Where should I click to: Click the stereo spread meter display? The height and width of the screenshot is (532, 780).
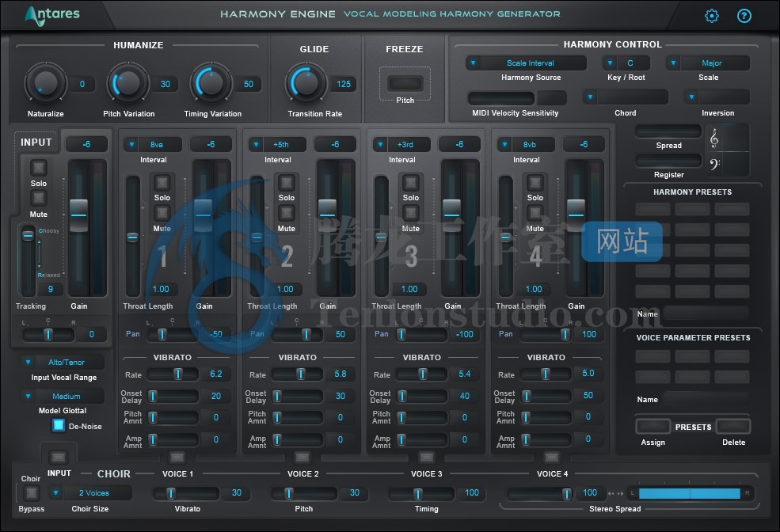click(690, 493)
